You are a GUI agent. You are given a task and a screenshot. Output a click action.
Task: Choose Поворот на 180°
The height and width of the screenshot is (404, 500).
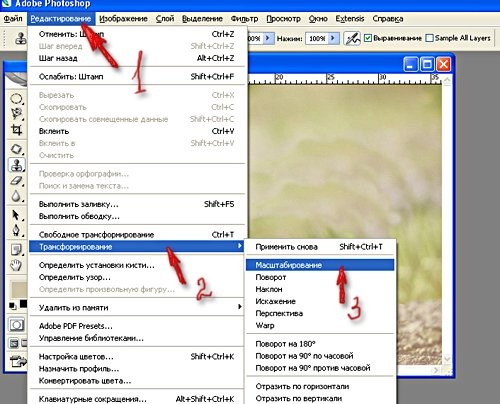[320, 344]
